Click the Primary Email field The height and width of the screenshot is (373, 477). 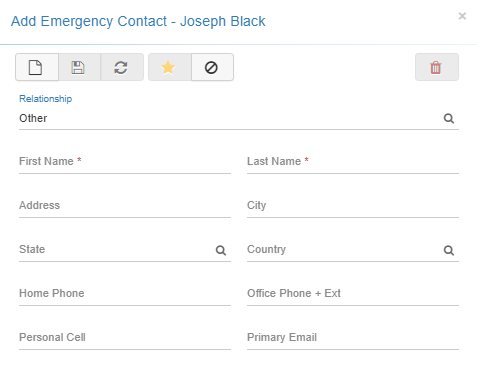tap(353, 337)
